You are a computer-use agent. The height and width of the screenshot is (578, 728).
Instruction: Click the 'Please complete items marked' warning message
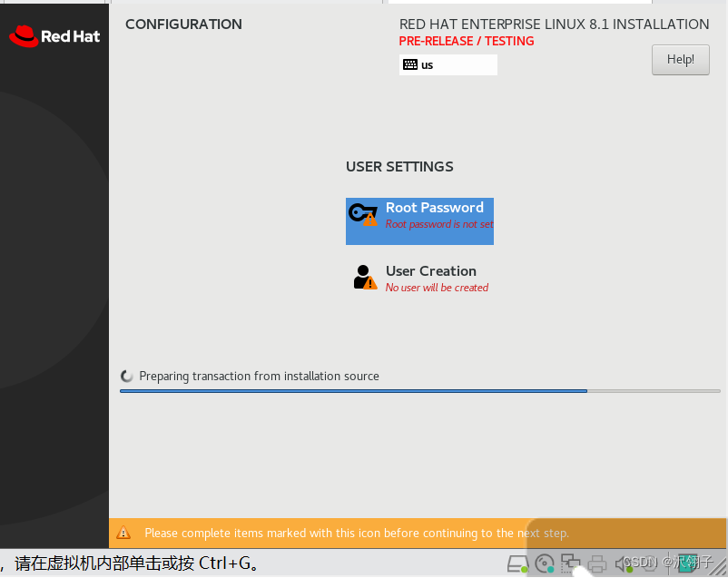pos(356,533)
